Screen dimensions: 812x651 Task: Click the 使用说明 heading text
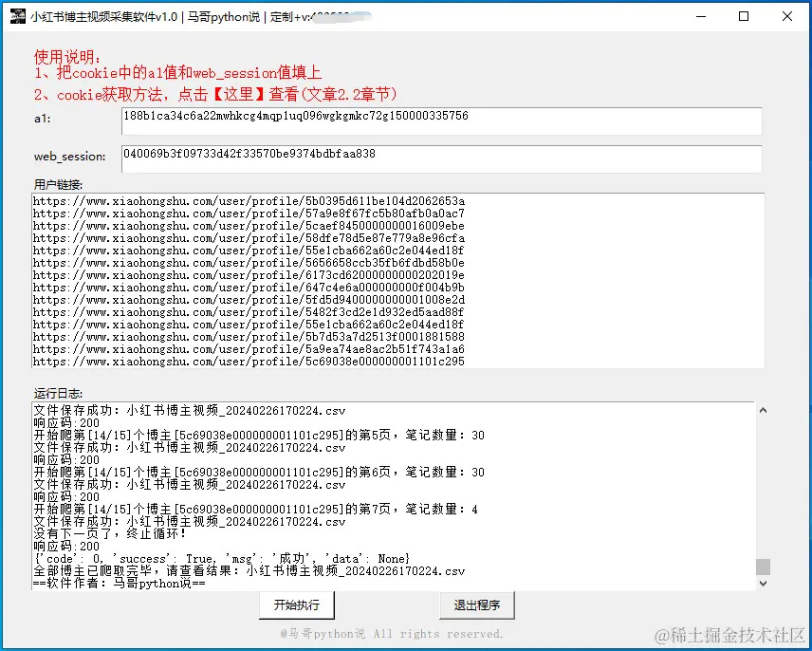click(68, 56)
